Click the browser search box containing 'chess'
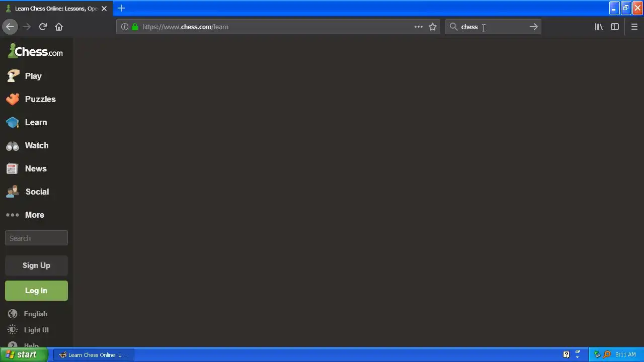Image resolution: width=644 pixels, height=362 pixels. point(493,27)
